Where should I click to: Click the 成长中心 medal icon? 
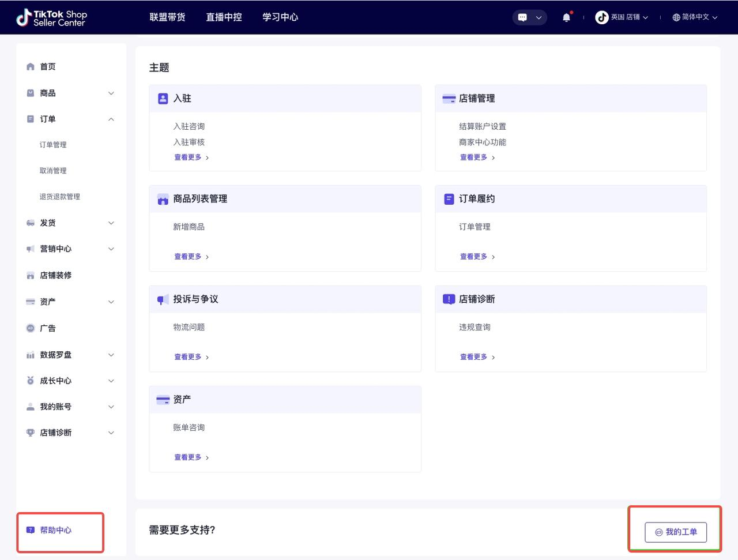pos(31,381)
